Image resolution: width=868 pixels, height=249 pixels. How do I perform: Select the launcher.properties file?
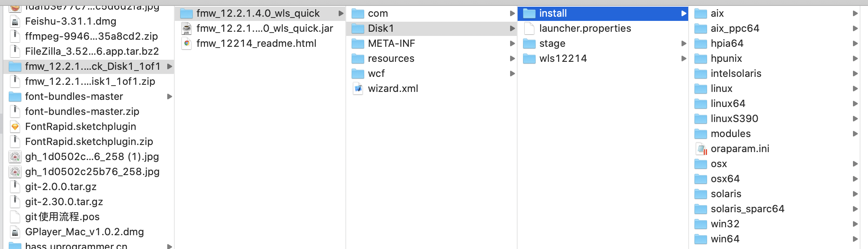[x=585, y=28]
